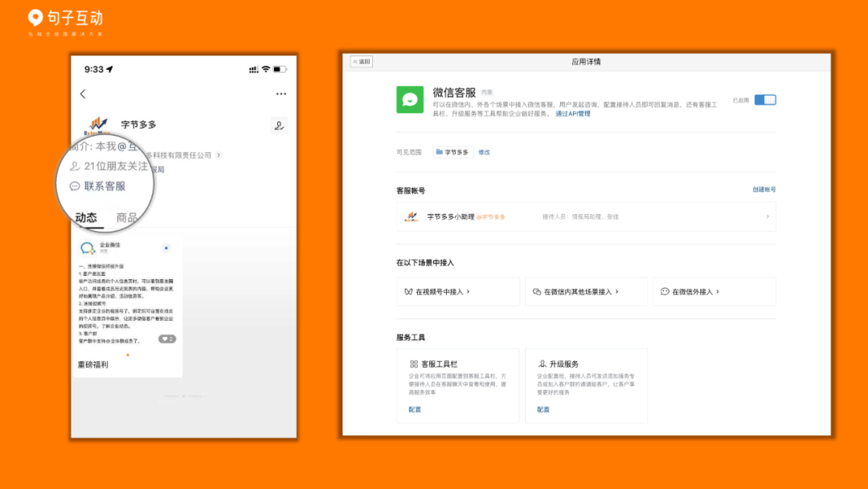
Task: Click the 应用详情 page title
Action: click(x=586, y=61)
